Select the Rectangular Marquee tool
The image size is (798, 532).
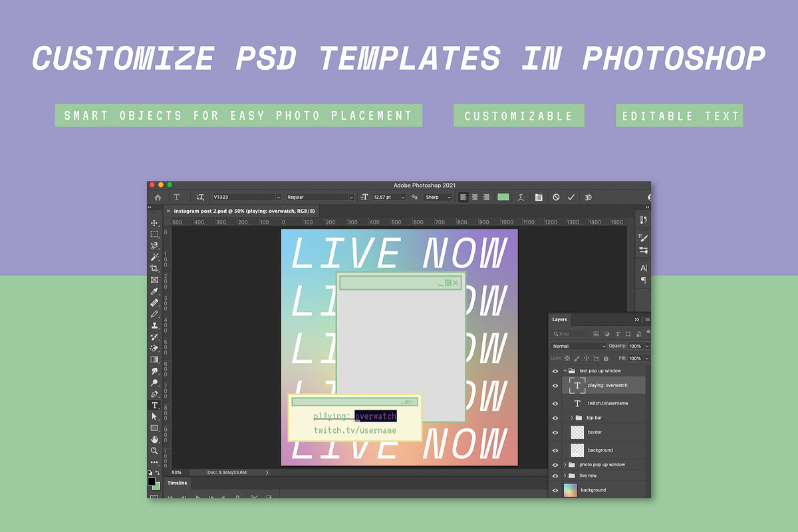tap(154, 235)
